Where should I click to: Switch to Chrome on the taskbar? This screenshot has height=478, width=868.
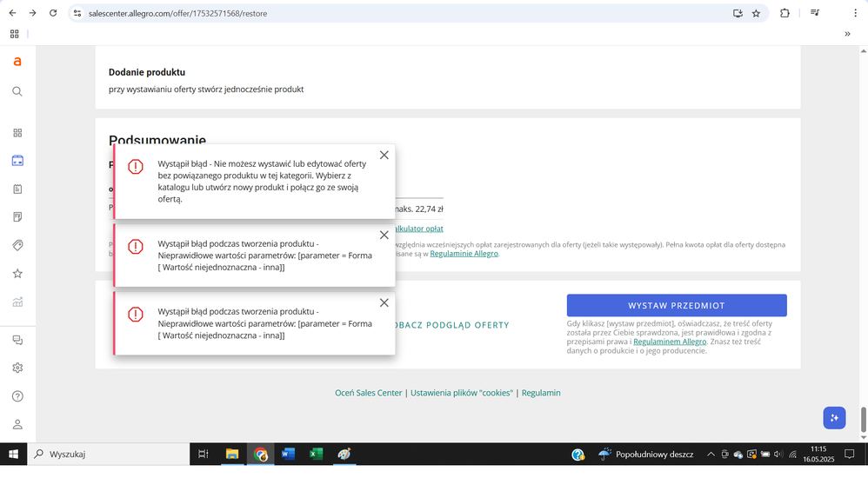coord(260,455)
